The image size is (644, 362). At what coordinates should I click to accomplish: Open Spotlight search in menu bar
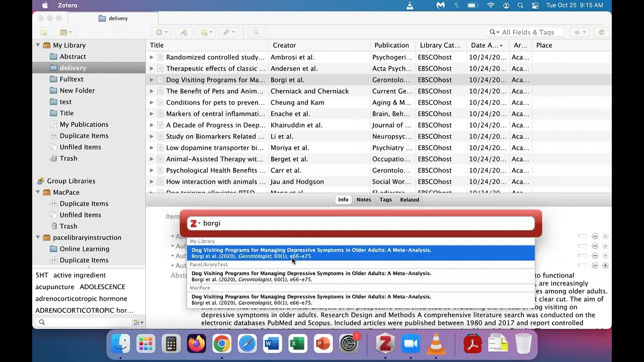[520, 5]
